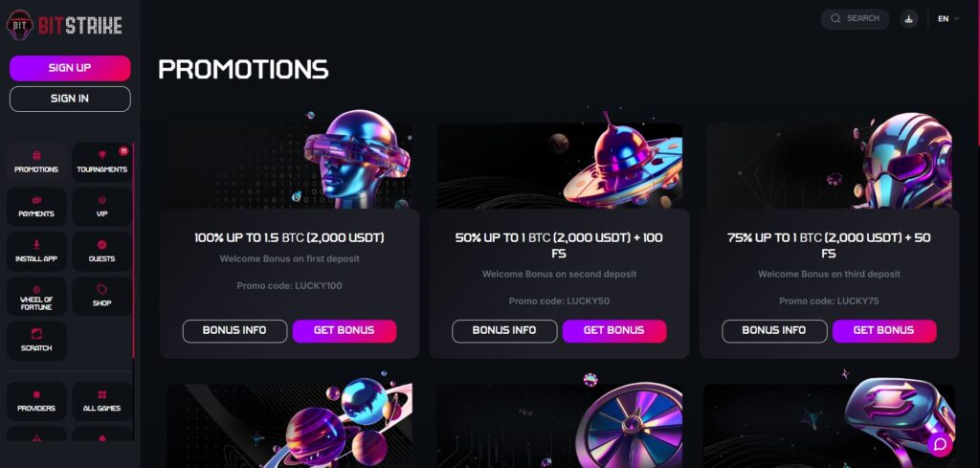Select the Promotions menu item
Viewport: 980px width, 468px height.
pyautogui.click(x=36, y=161)
